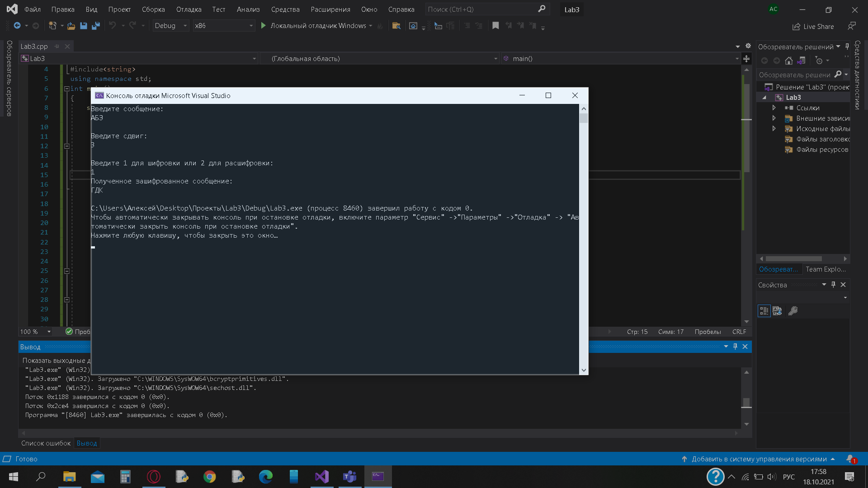Click the Categorized view icon in Properties
The image size is (868, 488).
(764, 311)
